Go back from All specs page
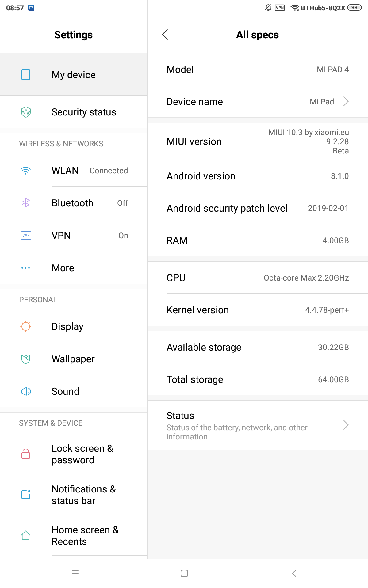 (165, 35)
